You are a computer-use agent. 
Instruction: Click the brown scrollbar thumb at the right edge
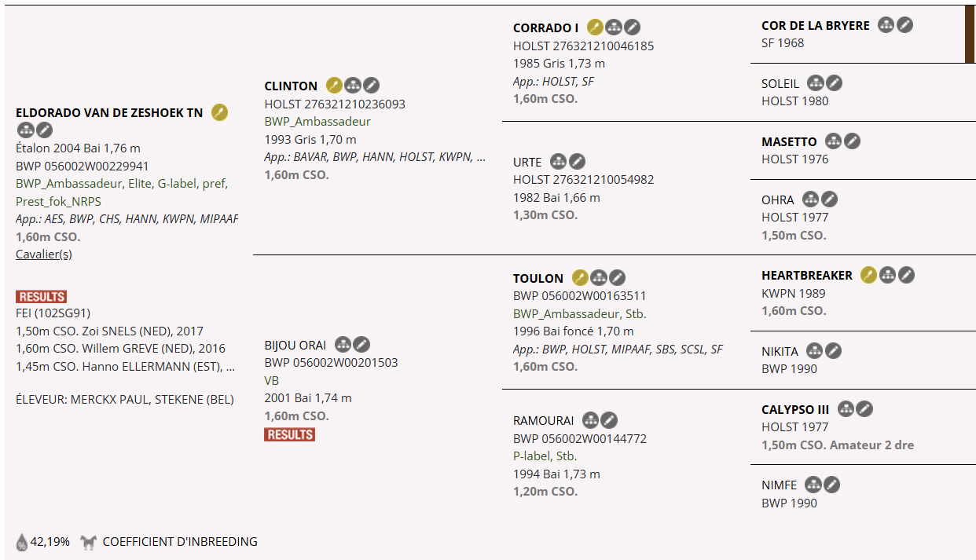(x=970, y=35)
